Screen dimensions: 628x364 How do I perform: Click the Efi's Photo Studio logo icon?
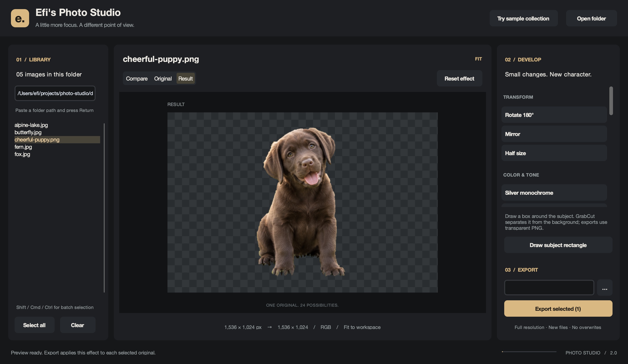[x=20, y=18]
